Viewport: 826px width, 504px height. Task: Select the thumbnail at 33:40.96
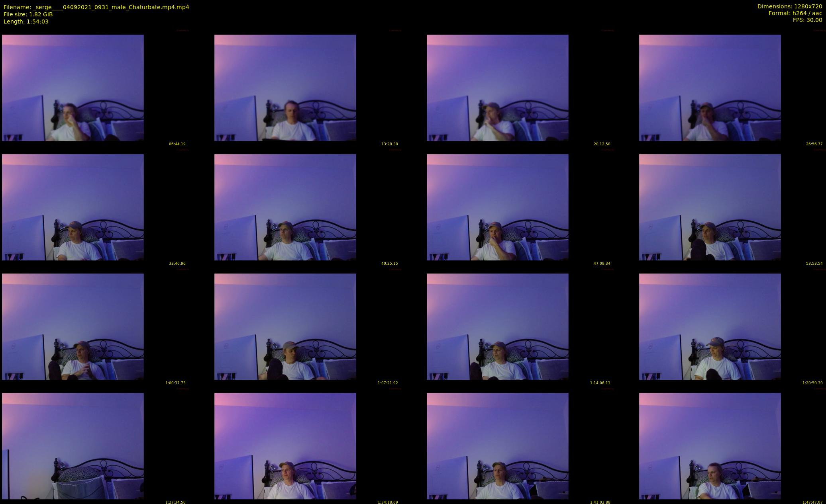pos(73,207)
